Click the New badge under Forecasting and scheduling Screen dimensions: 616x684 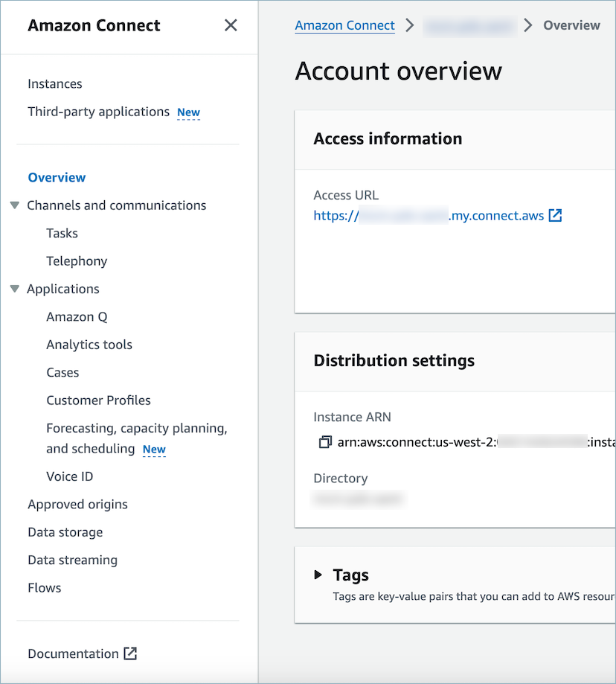click(x=154, y=450)
